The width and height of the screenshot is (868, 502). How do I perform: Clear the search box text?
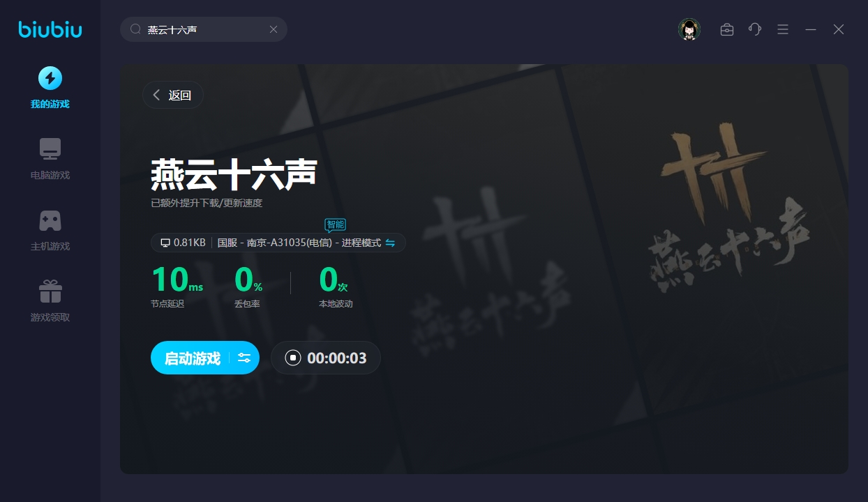click(x=274, y=29)
